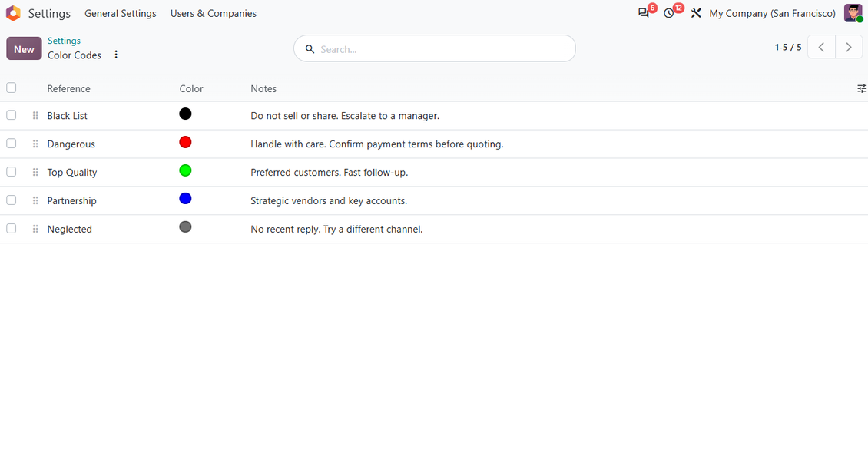868x456 pixels.
Task: Open the Dangerous record
Action: 71,144
